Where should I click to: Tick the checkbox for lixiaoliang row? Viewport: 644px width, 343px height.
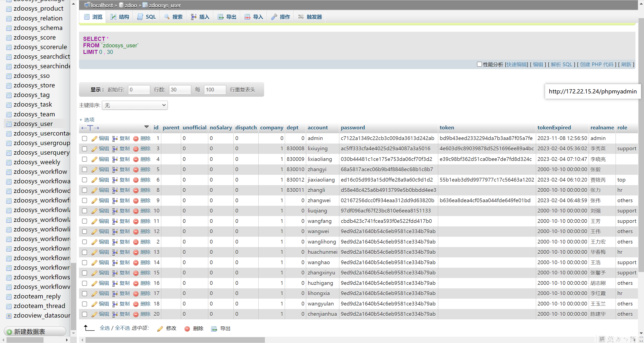(85, 159)
